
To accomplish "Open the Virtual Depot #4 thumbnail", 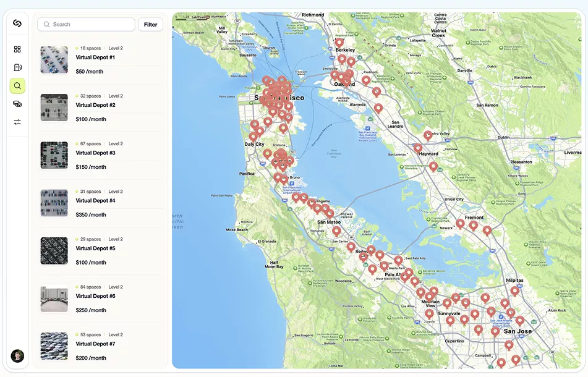I will [x=54, y=203].
